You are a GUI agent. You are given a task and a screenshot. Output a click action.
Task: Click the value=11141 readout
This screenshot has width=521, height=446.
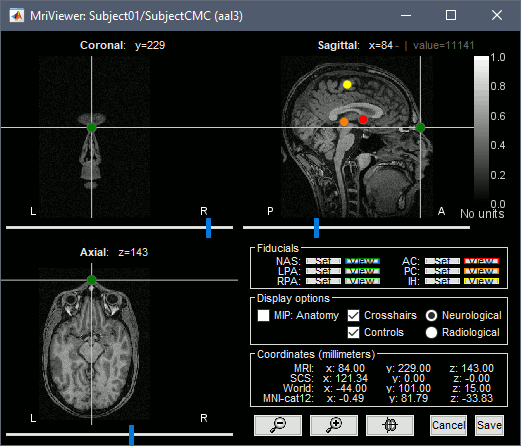(443, 45)
